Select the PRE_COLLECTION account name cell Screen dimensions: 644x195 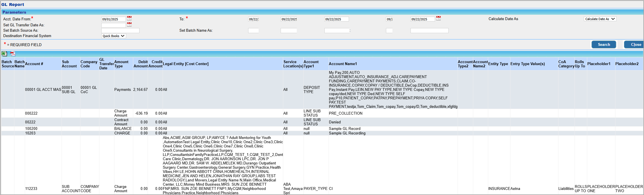346,113
